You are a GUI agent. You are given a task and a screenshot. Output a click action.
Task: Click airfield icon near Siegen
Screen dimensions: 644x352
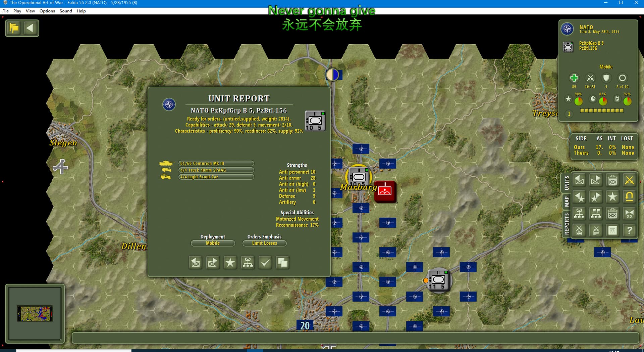point(60,167)
